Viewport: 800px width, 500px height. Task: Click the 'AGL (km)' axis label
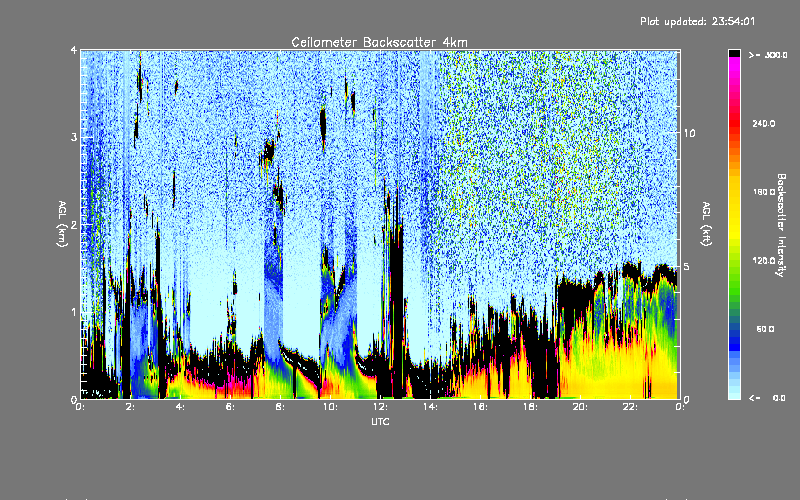coord(62,224)
